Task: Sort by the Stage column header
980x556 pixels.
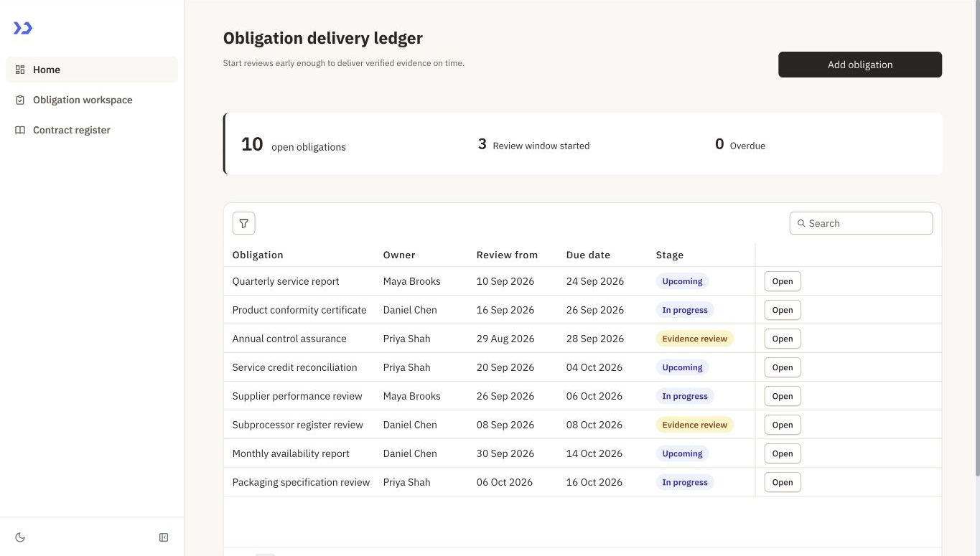Action: 670,255
